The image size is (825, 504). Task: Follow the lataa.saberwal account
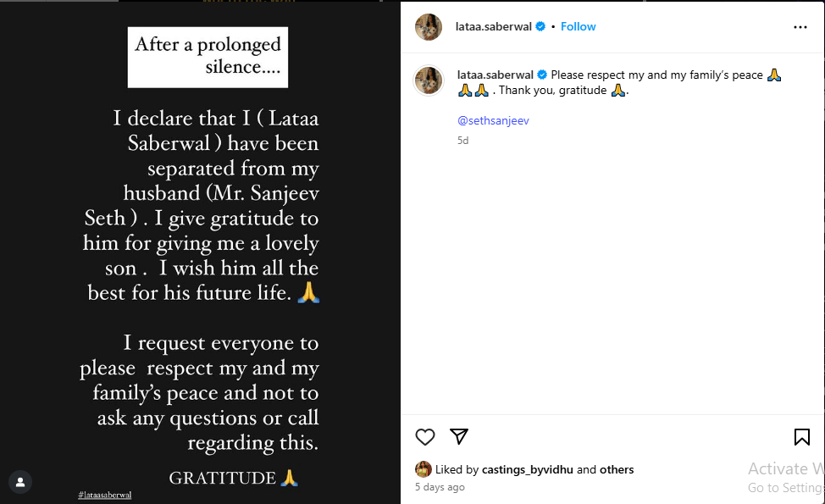point(579,27)
